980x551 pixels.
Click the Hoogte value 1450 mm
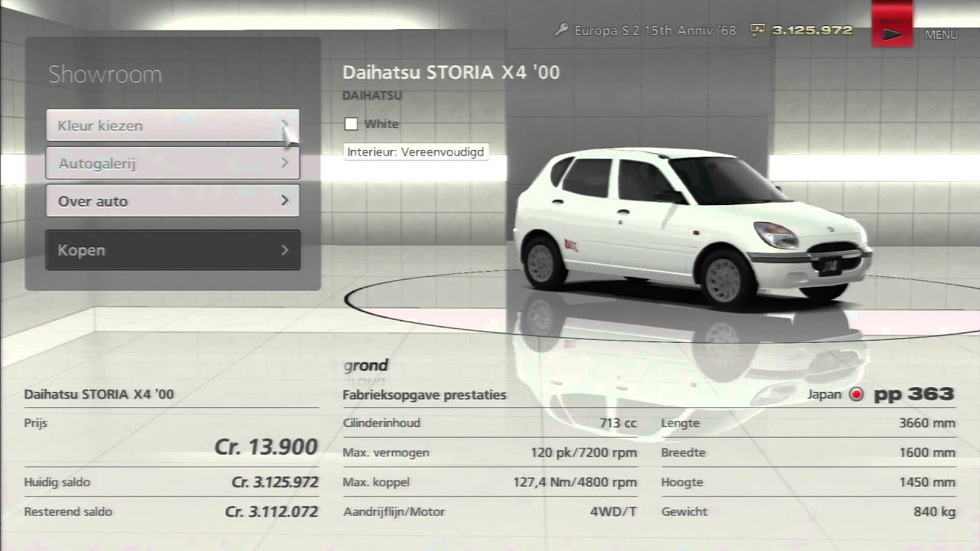pos(927,482)
